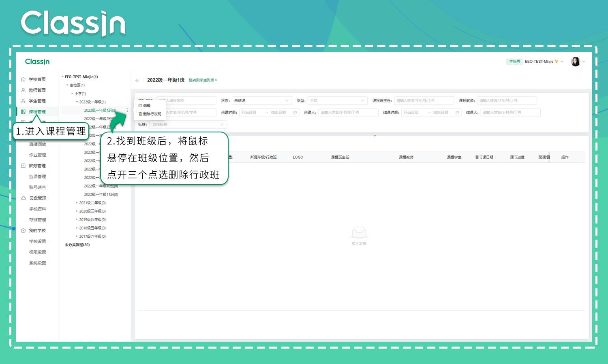Open 课程管理 in the sidebar
608x364 pixels.
37,112
